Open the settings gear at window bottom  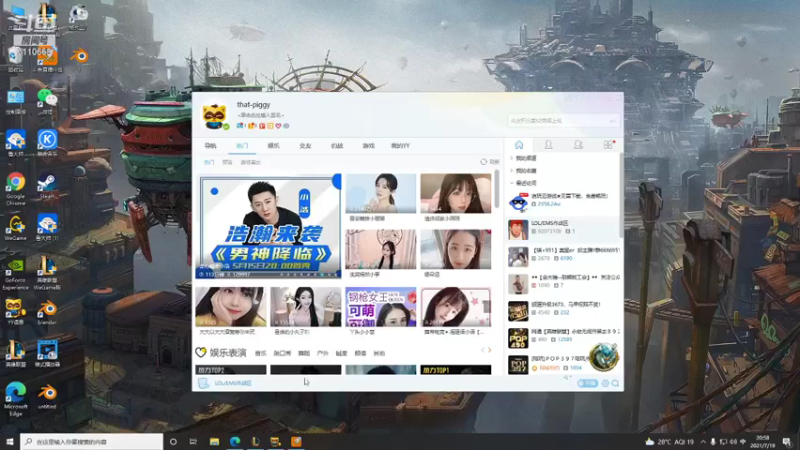pos(606,383)
